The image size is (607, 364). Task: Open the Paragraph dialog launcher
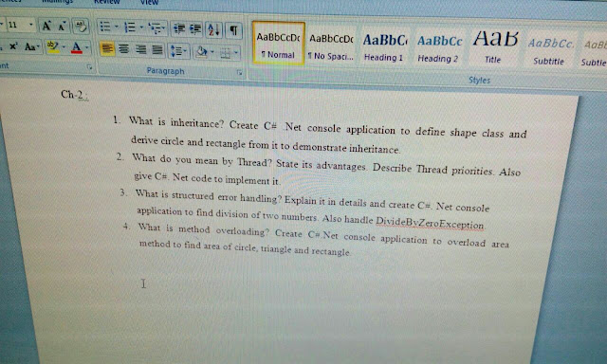(x=240, y=72)
